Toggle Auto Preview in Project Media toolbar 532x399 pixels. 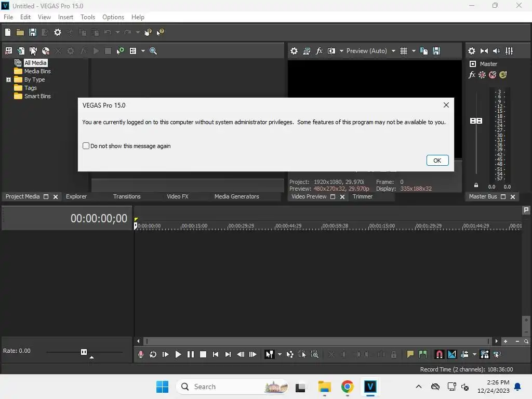(121, 51)
